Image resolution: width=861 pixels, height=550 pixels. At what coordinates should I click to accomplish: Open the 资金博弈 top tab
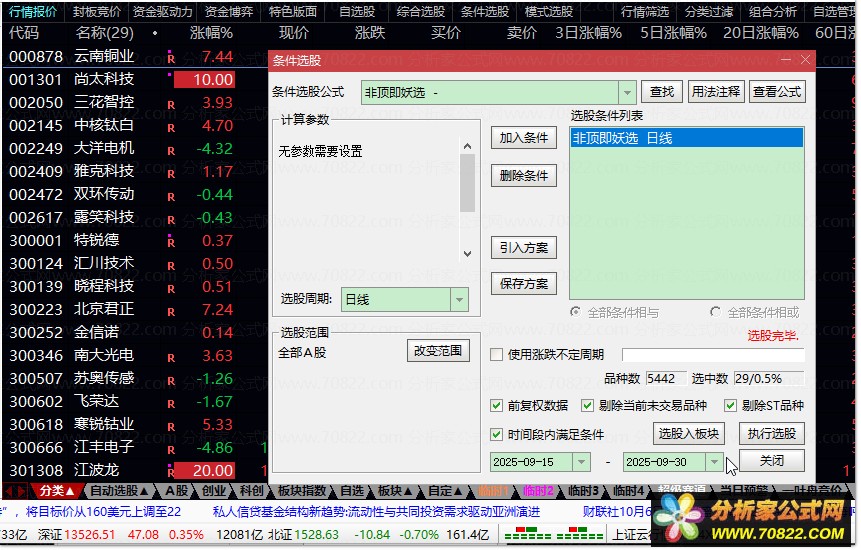pyautogui.click(x=228, y=12)
